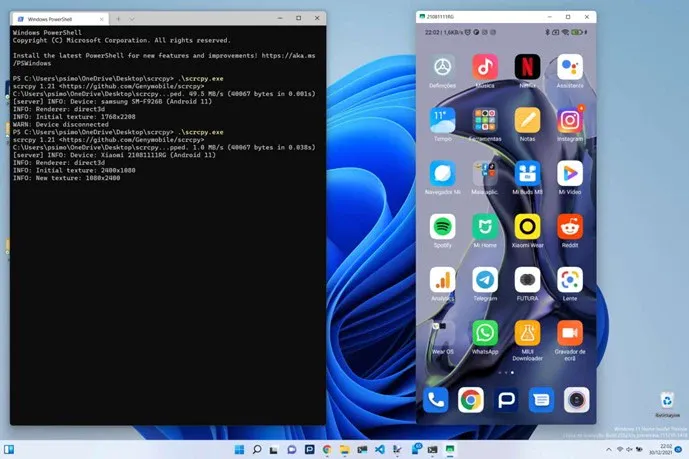Launch the Camera app in phone dock
689x459 pixels.
click(577, 400)
